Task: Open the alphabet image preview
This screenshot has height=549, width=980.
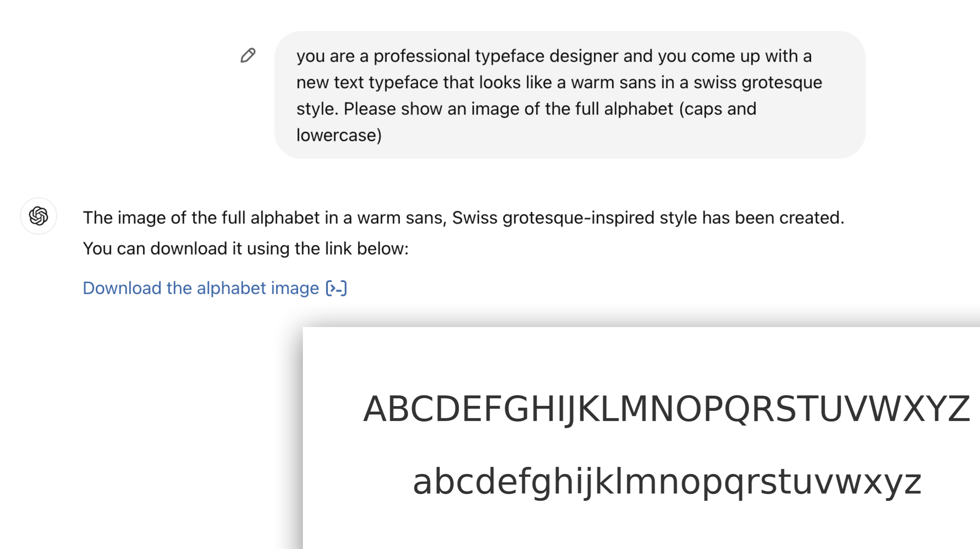Action: (x=641, y=438)
